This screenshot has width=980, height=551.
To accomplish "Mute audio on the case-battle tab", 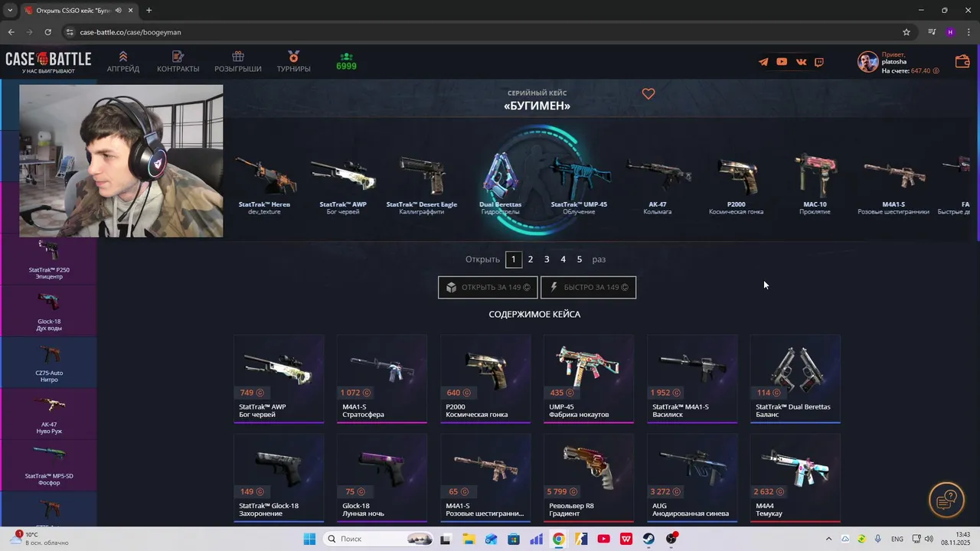I will (118, 10).
